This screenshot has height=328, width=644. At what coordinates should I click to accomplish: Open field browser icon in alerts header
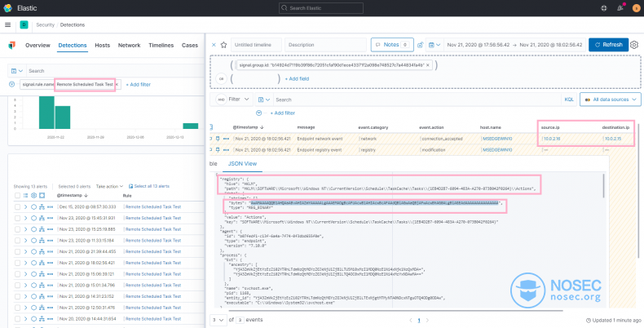coord(25,195)
